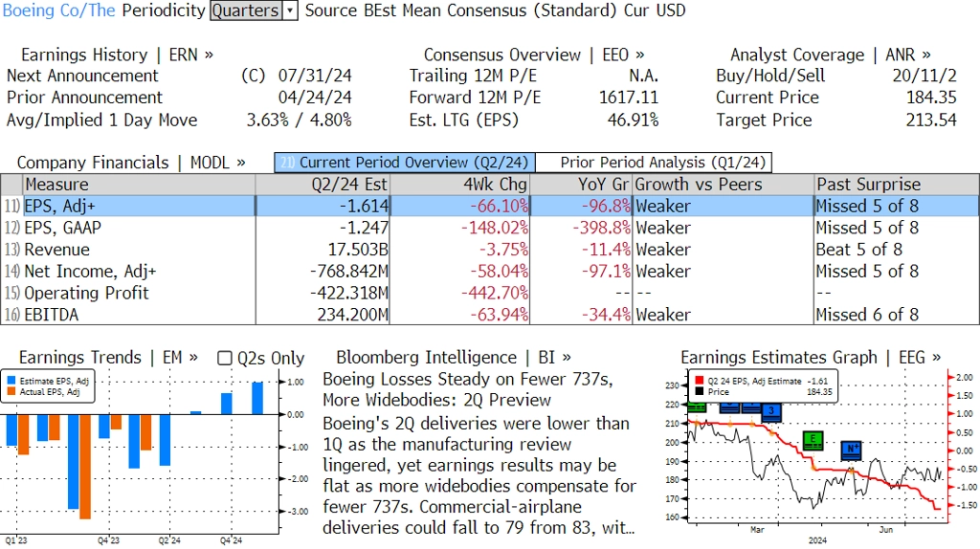Image resolution: width=980 pixels, height=549 pixels.
Task: Click the Cur USD currency label
Action: point(655,11)
